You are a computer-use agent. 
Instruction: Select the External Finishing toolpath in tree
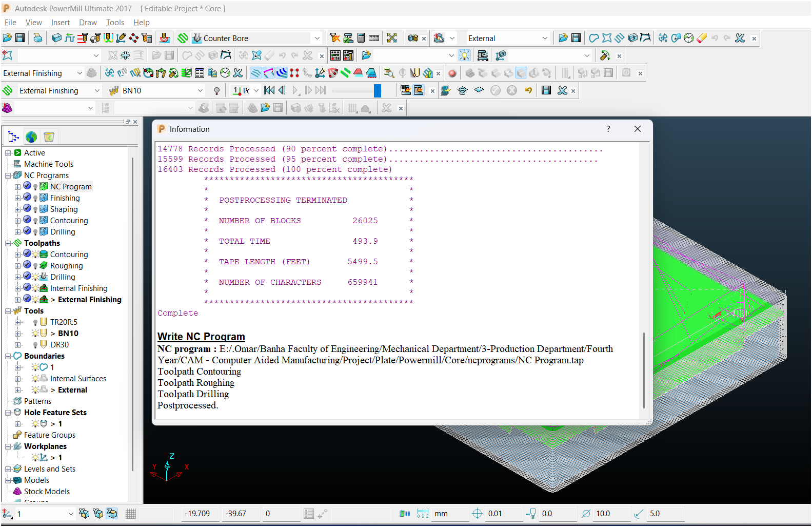[90, 300]
